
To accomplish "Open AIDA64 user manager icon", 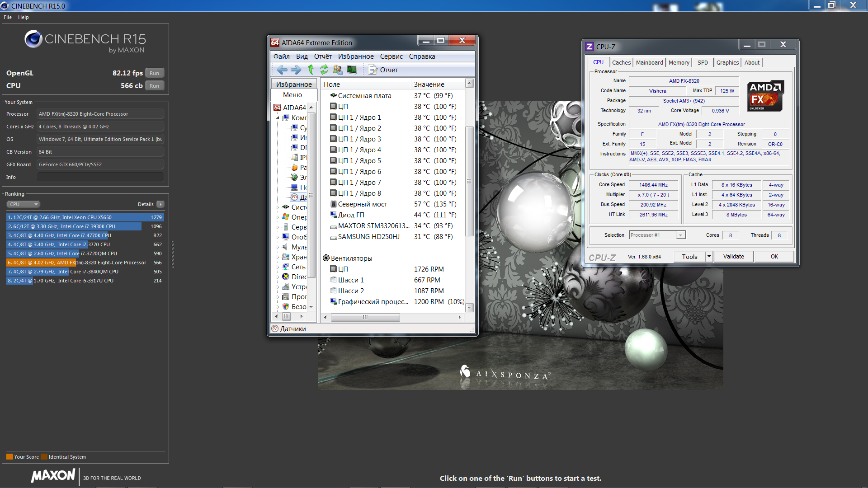I will [x=338, y=70].
